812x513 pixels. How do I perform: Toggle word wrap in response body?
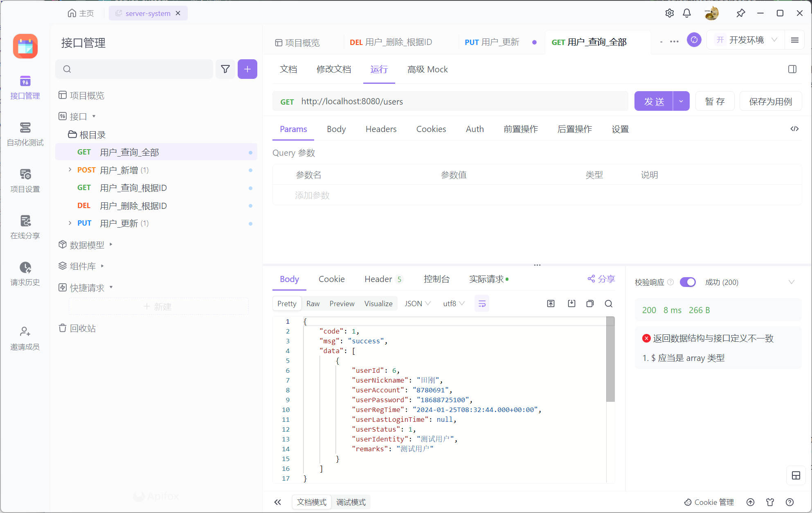482,304
